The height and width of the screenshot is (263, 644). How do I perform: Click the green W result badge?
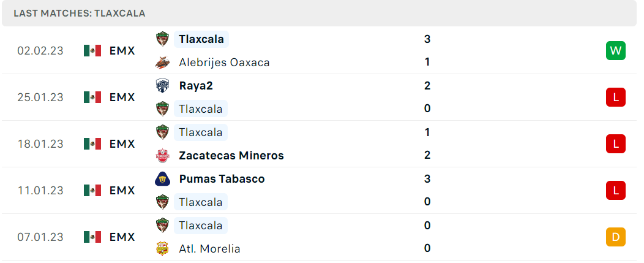click(615, 51)
